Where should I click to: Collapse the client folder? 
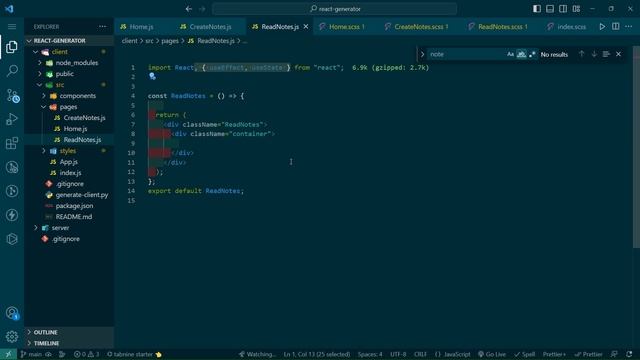coord(36,52)
